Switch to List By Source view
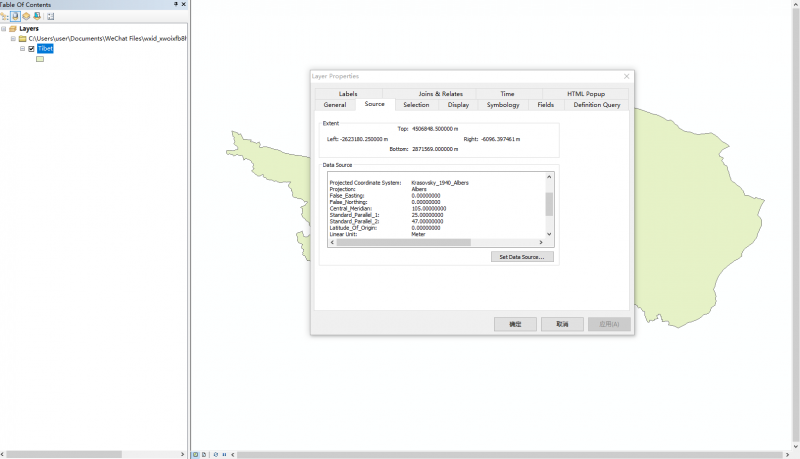Screen dimensions: 800x459 pyautogui.click(x=15, y=16)
